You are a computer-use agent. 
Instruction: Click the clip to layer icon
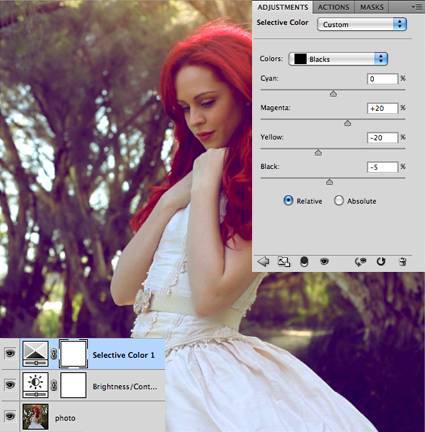point(304,262)
